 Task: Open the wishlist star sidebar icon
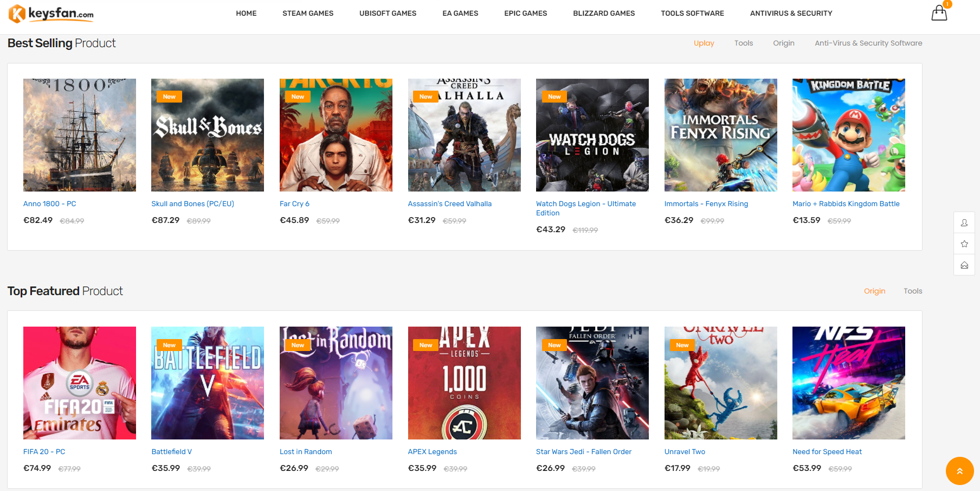(964, 244)
